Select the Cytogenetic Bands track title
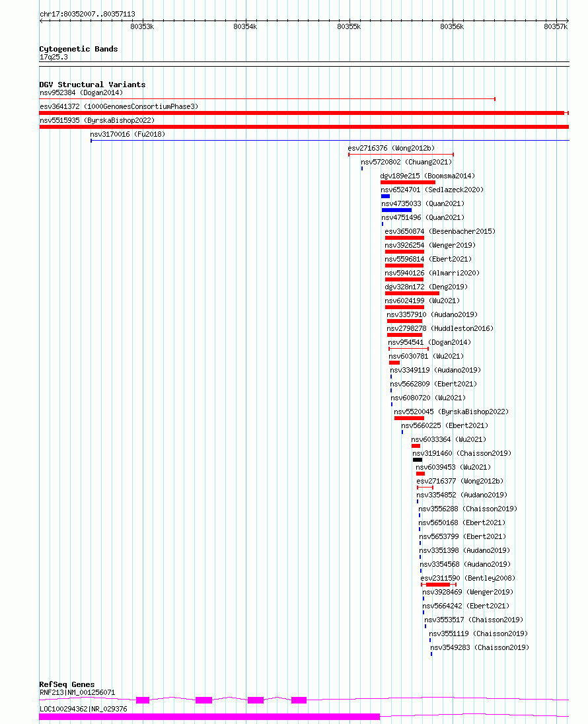 [79, 49]
